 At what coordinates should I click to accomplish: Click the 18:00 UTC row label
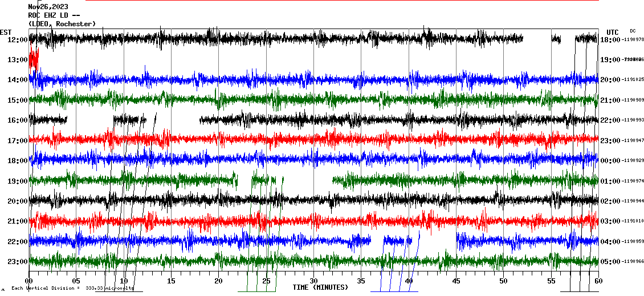610,39
